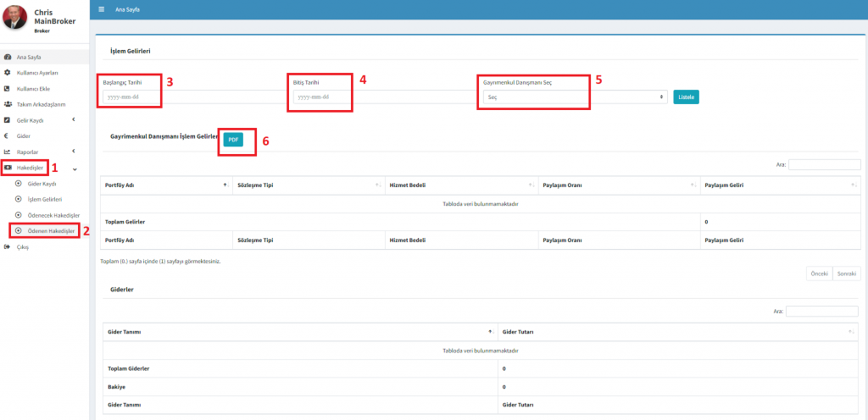This screenshot has width=868, height=420.
Task: Expand the Gelir Kaydı menu arrow
Action: tap(74, 120)
